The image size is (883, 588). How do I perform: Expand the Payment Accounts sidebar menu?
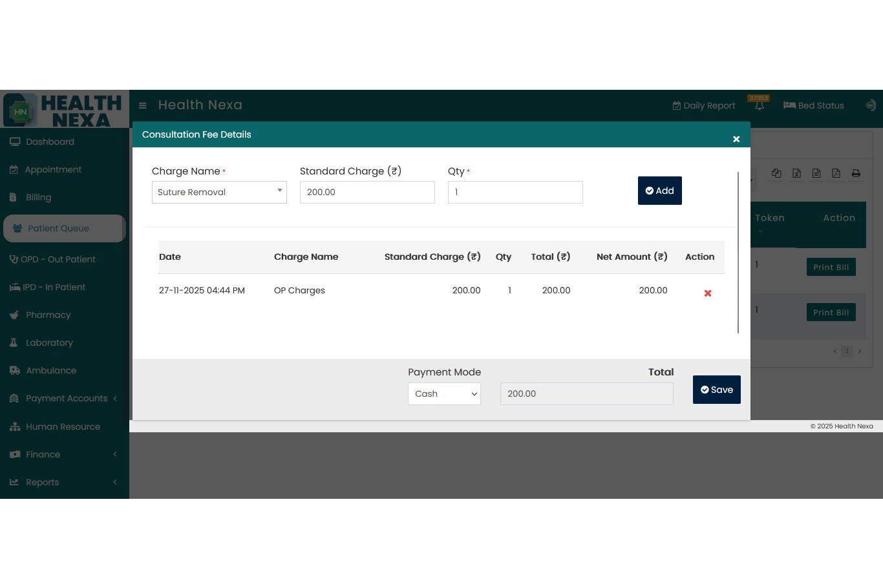tap(65, 398)
